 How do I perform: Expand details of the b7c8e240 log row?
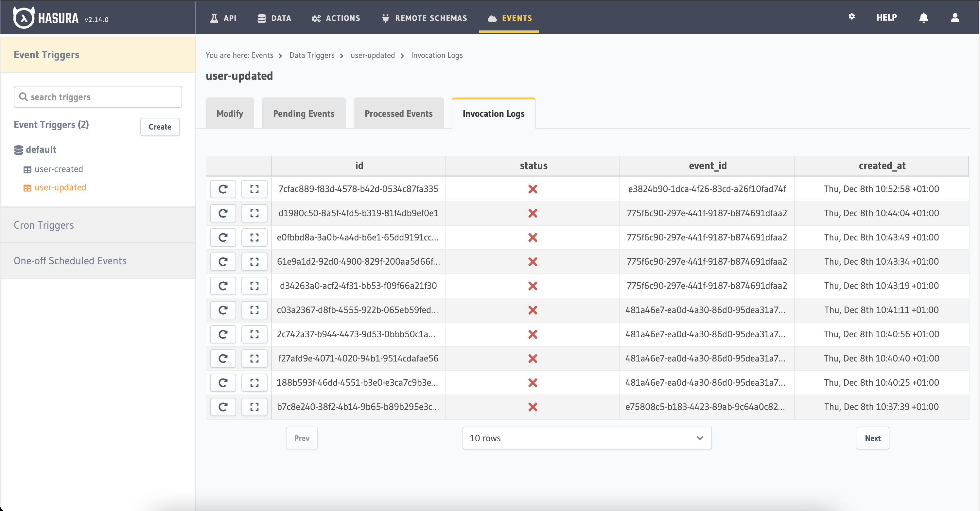click(x=254, y=407)
